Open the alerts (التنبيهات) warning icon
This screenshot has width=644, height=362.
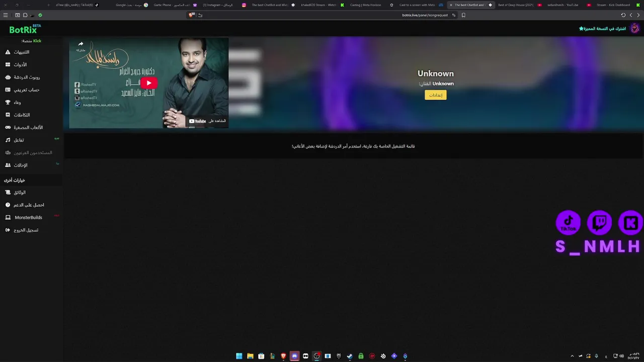pyautogui.click(x=8, y=52)
